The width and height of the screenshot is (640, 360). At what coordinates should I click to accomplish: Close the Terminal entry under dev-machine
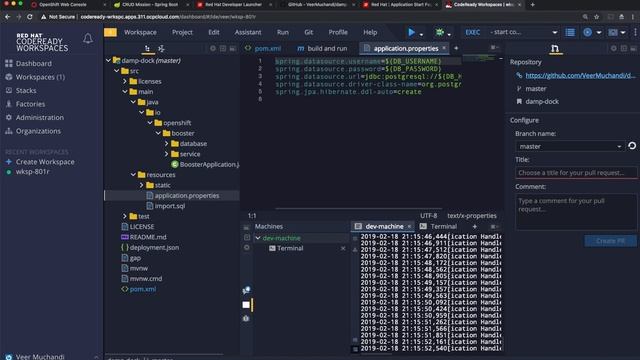click(x=343, y=248)
